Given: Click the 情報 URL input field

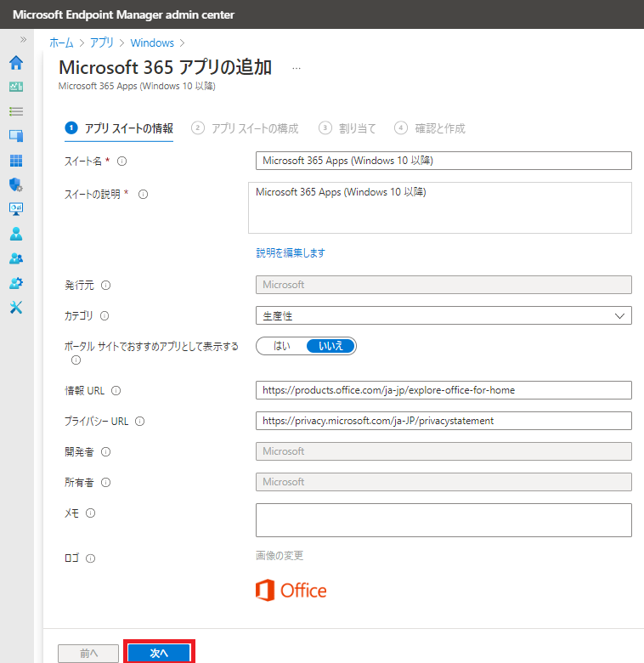Looking at the screenshot, I should (443, 390).
